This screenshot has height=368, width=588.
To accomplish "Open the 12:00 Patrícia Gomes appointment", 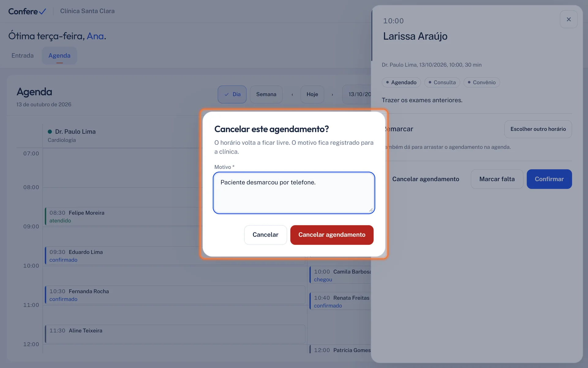I will [x=340, y=350].
